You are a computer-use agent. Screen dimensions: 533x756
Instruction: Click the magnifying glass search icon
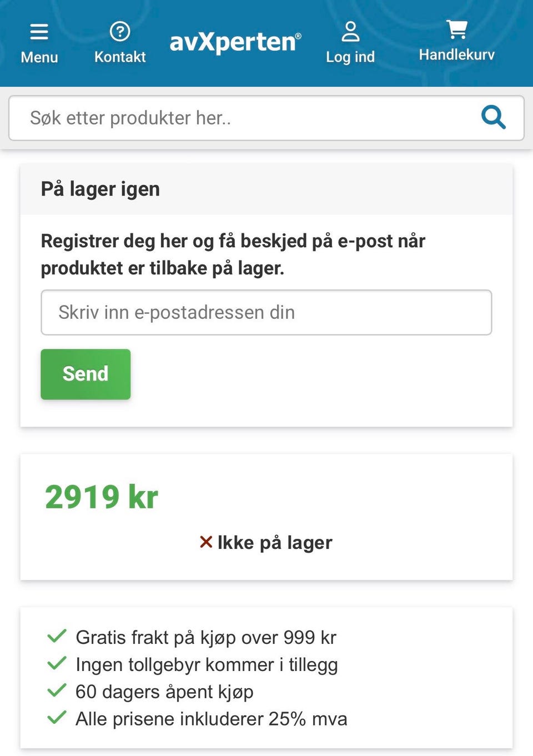click(x=493, y=117)
